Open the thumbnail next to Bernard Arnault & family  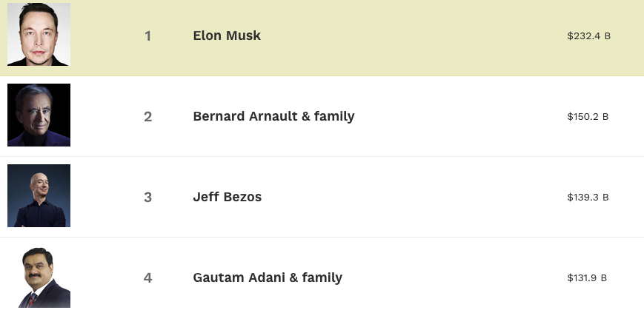point(39,115)
